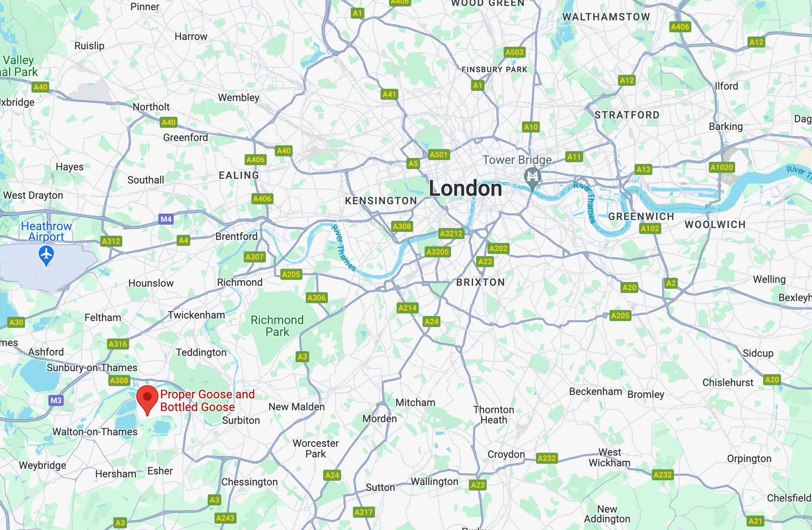
Task: Select the Richmond Park label
Action: pyautogui.click(x=277, y=326)
